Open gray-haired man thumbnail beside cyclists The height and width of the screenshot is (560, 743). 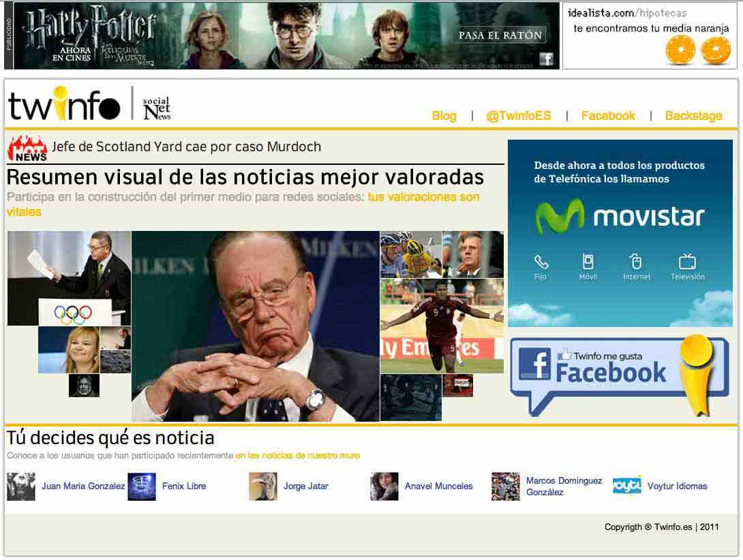pos(473,254)
